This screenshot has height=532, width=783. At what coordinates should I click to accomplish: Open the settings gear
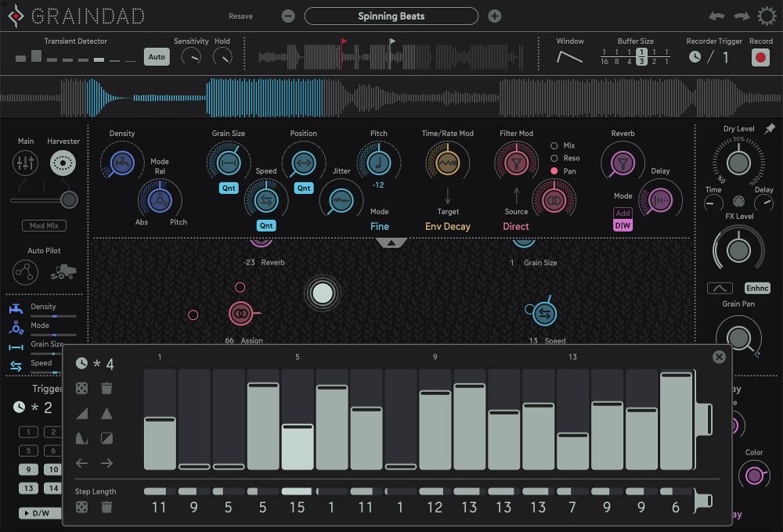point(767,16)
